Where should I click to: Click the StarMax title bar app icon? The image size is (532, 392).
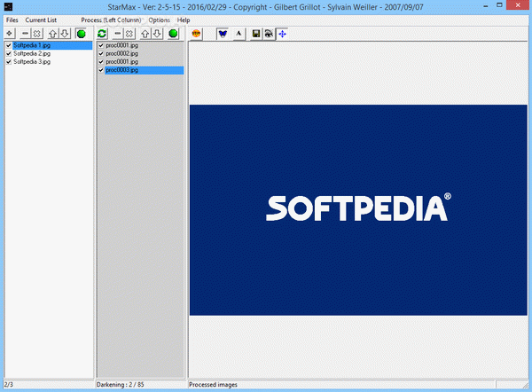pos(9,6)
